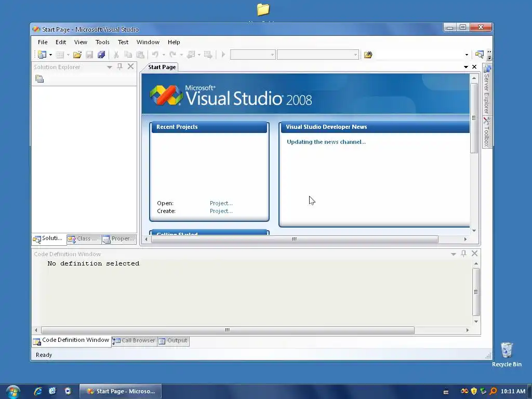Screen dimensions: 532x399
Task: Click Code Definition horizontal scrollbar thumb
Action: (228, 330)
